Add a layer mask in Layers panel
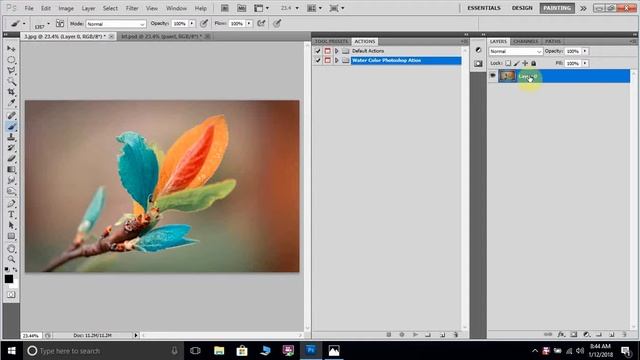The height and width of the screenshot is (360, 640). [573, 334]
